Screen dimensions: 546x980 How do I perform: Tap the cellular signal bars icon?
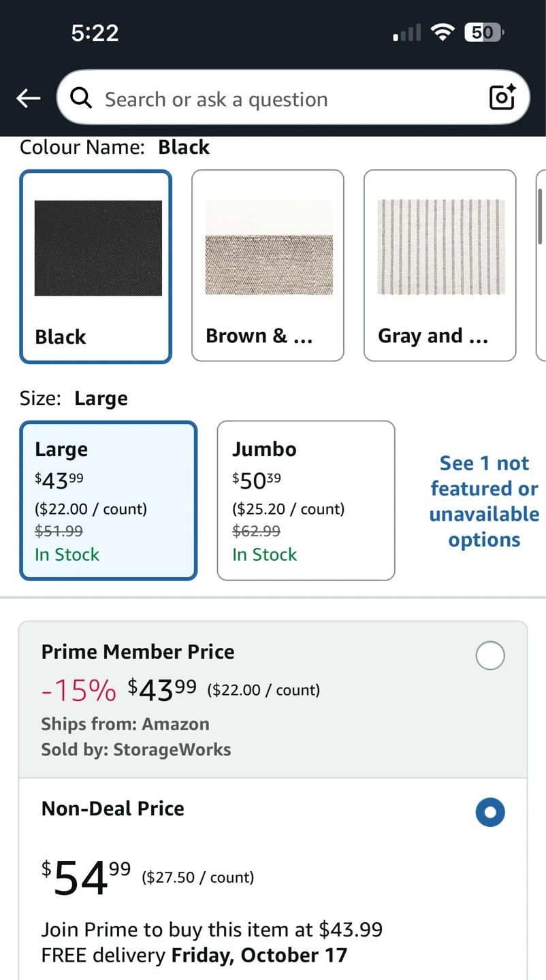[407, 33]
